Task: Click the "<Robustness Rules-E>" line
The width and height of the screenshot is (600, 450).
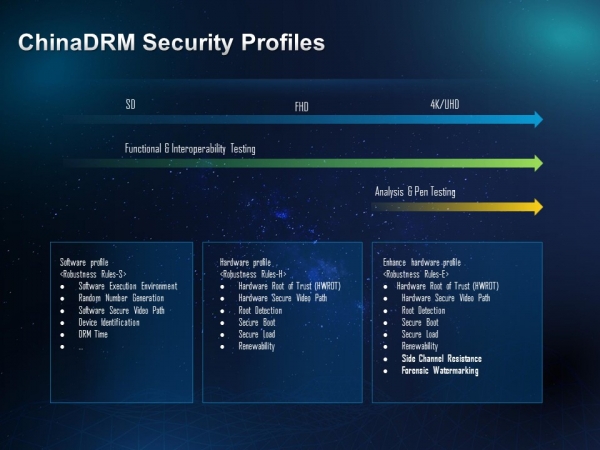Action: pyautogui.click(x=416, y=274)
